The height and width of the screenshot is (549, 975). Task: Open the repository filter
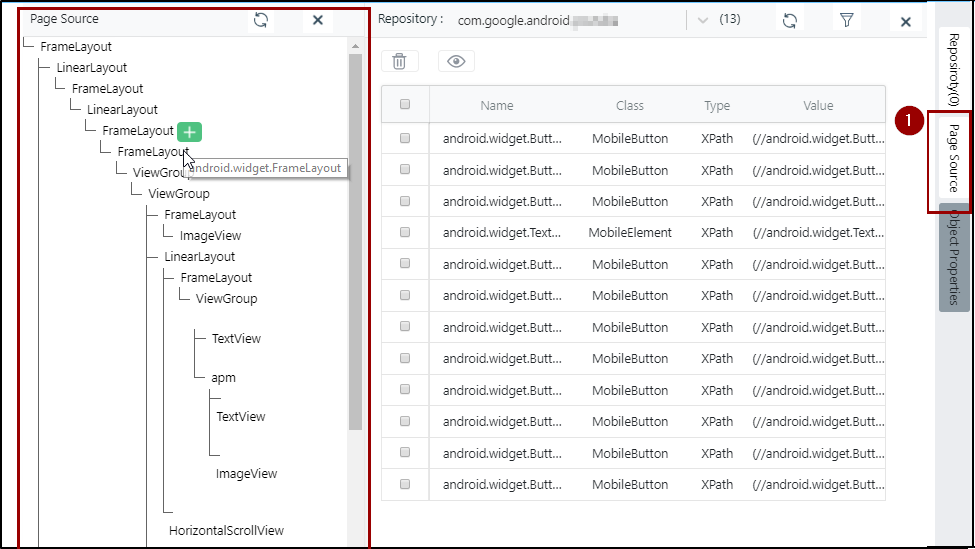pos(847,20)
